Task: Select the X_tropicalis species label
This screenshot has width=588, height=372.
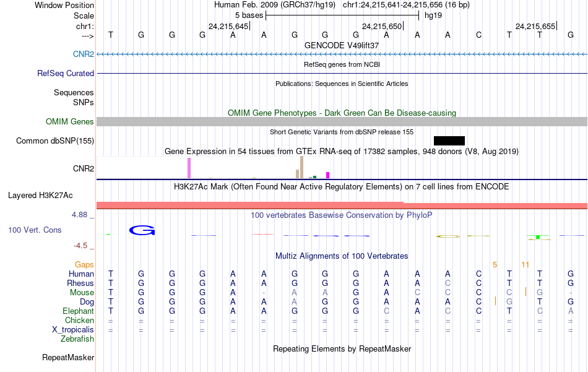Action: pos(73,330)
